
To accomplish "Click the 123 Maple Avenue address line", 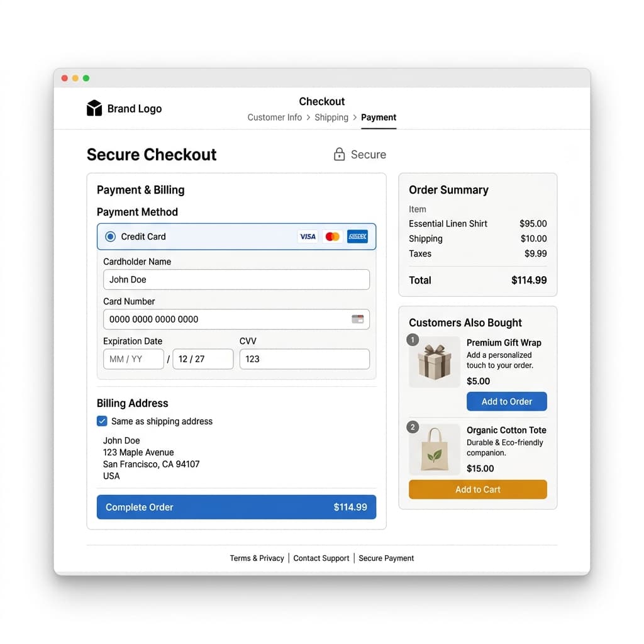I will click(138, 452).
